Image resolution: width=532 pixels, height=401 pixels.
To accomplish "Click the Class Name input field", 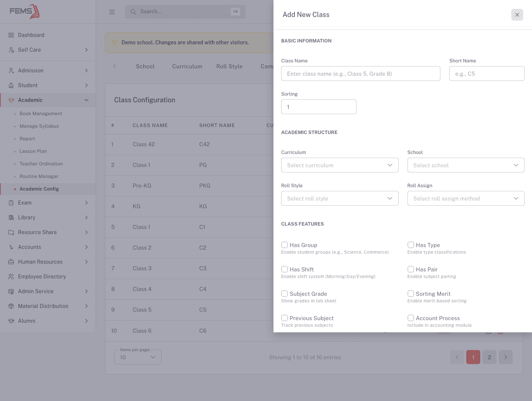I will 361,73.
